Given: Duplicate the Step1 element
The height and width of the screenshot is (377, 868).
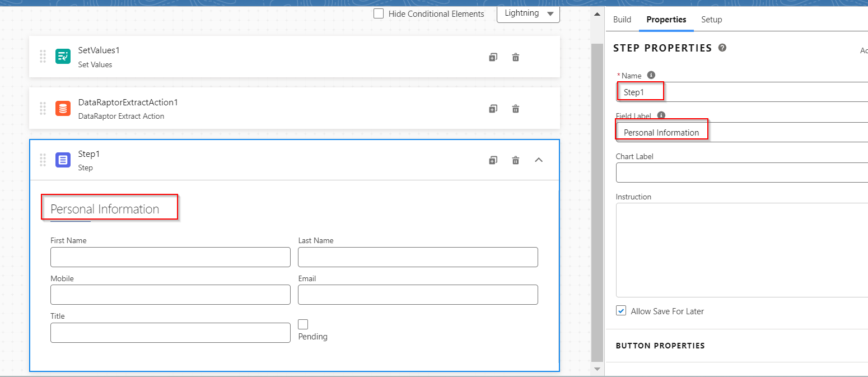Looking at the screenshot, I should click(x=493, y=160).
